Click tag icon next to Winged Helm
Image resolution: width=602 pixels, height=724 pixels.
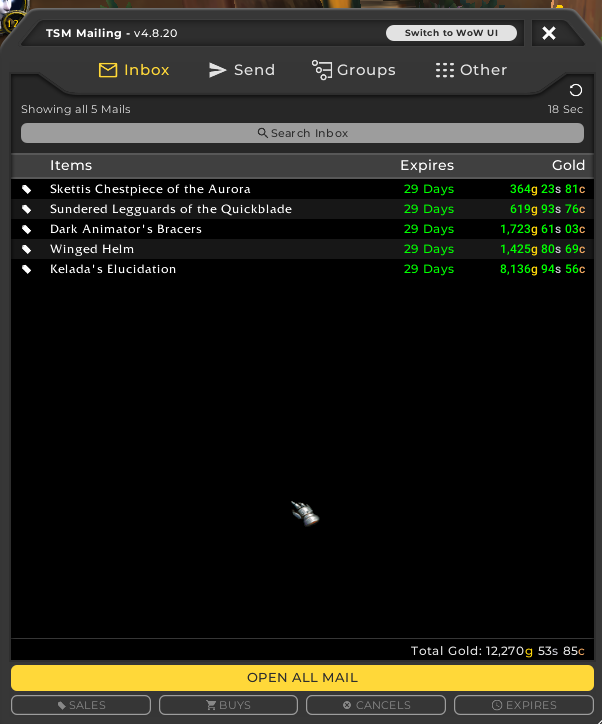coord(27,249)
